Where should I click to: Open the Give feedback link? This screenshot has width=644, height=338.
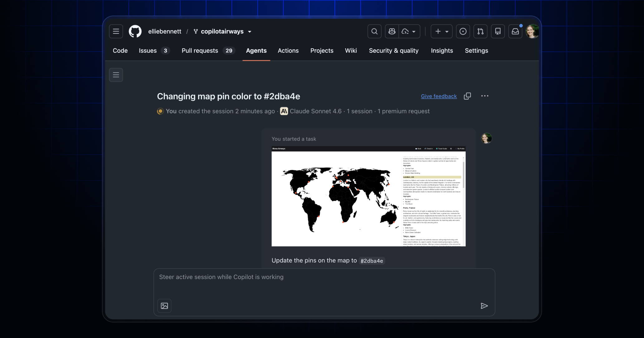point(438,96)
